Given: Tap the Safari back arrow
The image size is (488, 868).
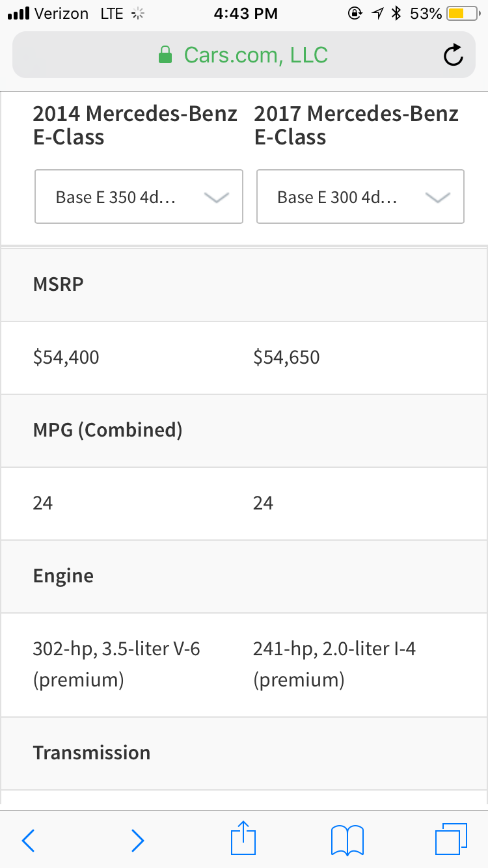Looking at the screenshot, I should pyautogui.click(x=29, y=840).
